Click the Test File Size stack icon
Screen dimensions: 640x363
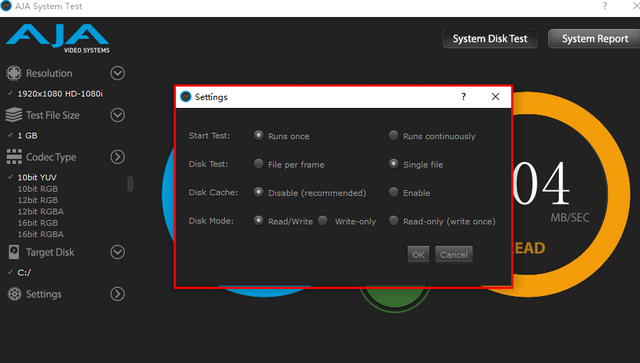14,115
